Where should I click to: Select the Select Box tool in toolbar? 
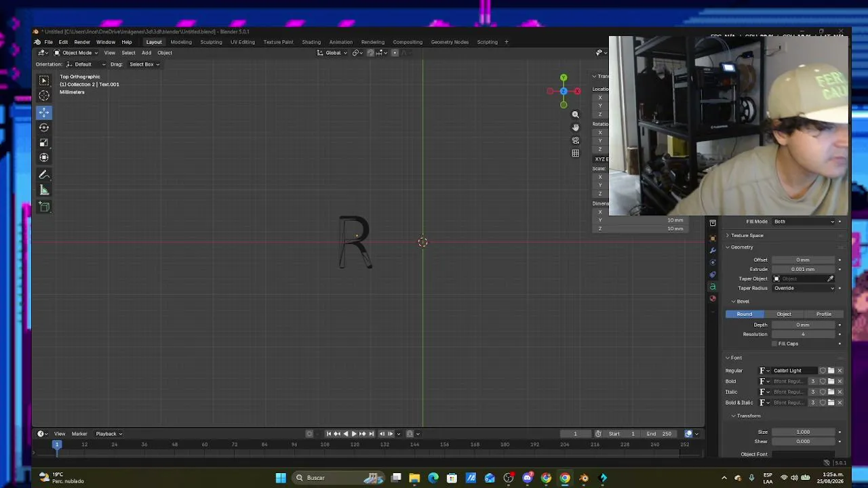coord(44,81)
